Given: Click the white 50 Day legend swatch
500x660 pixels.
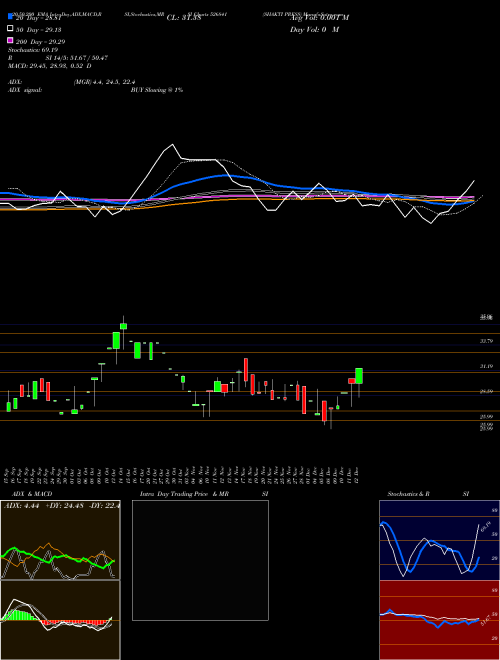Looking at the screenshot, I should (11, 29).
